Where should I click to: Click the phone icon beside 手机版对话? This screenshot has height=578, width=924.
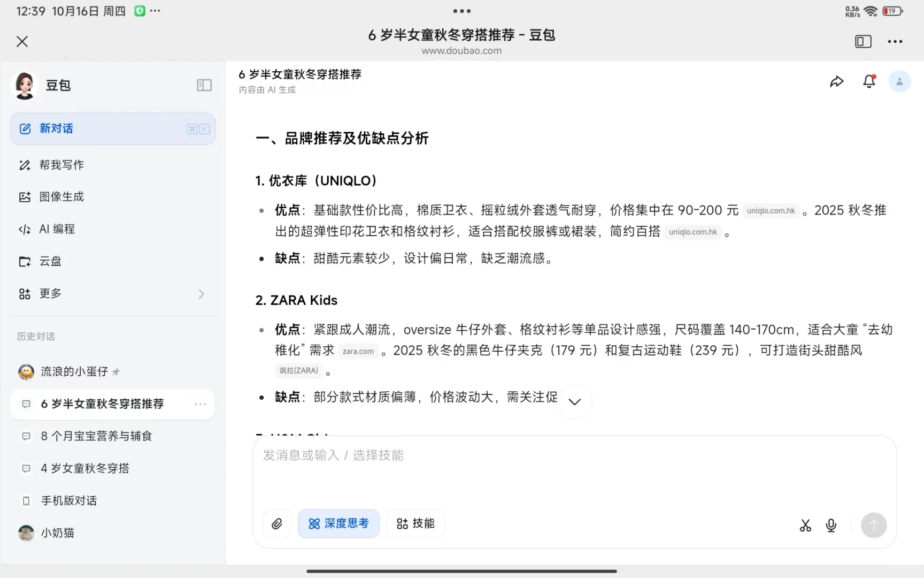click(26, 501)
